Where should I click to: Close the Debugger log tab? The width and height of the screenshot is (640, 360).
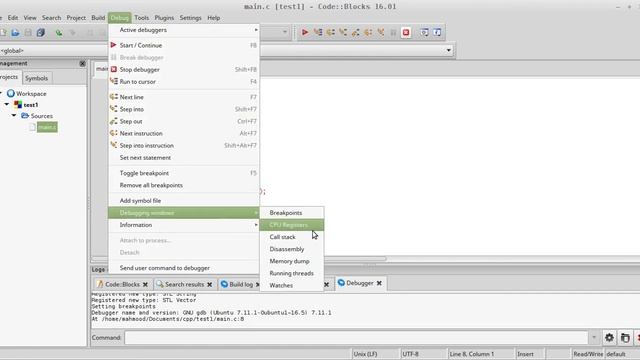[x=379, y=283]
